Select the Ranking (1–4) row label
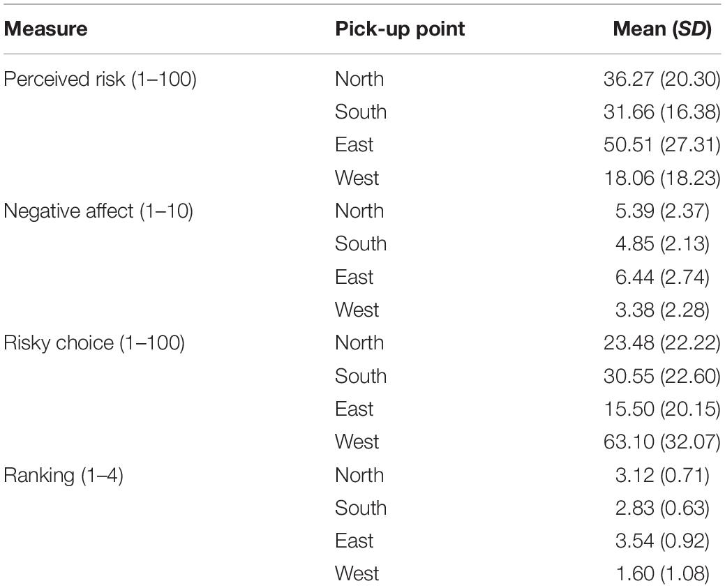 click(63, 475)
